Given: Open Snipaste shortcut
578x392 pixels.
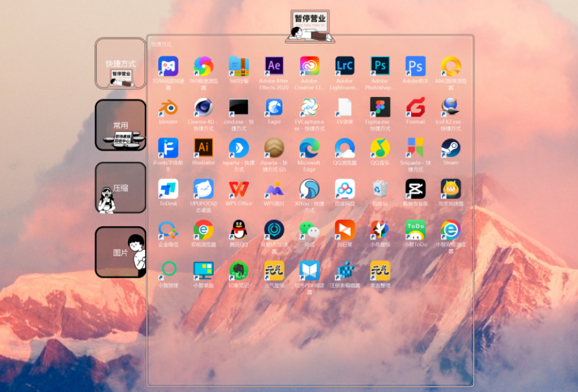Looking at the screenshot, I should [x=415, y=148].
